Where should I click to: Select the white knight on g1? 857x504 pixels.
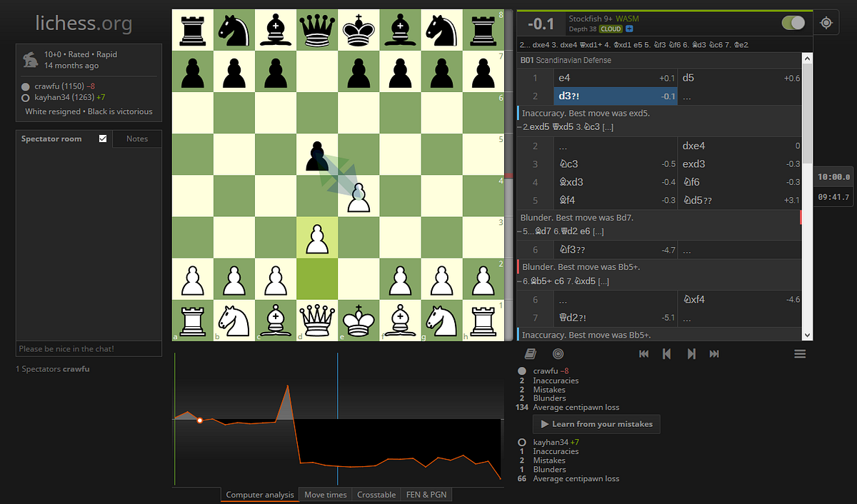441,321
